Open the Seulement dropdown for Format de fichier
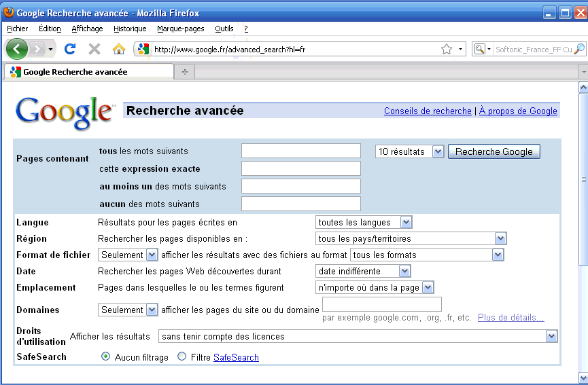Viewport: 588px width, 385px height. pyautogui.click(x=128, y=255)
